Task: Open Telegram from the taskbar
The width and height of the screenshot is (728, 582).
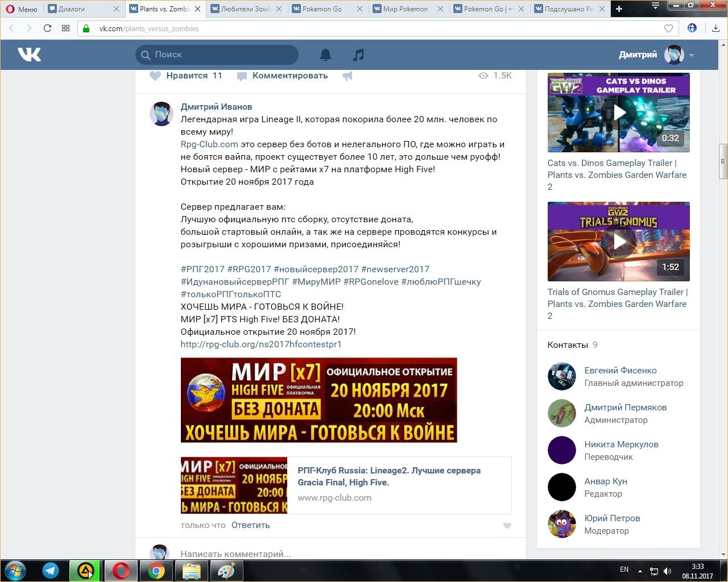Action: point(51,571)
